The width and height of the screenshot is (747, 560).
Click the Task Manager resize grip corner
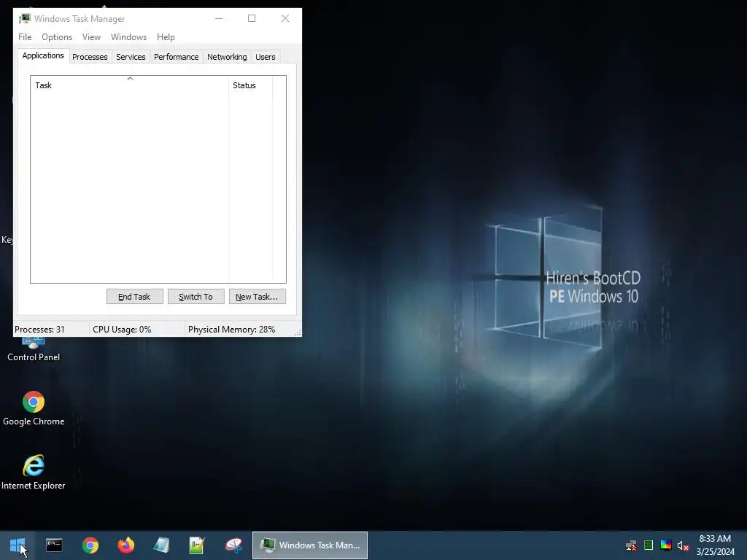coord(298,332)
